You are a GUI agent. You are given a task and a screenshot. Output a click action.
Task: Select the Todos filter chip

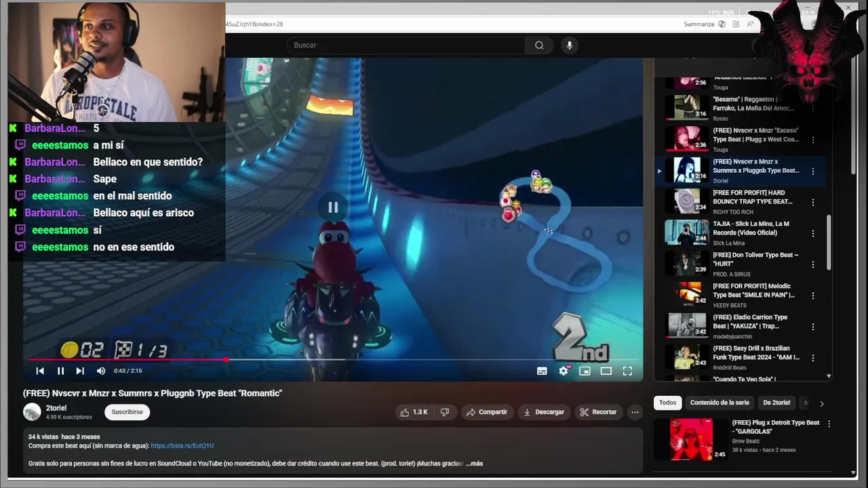click(668, 403)
